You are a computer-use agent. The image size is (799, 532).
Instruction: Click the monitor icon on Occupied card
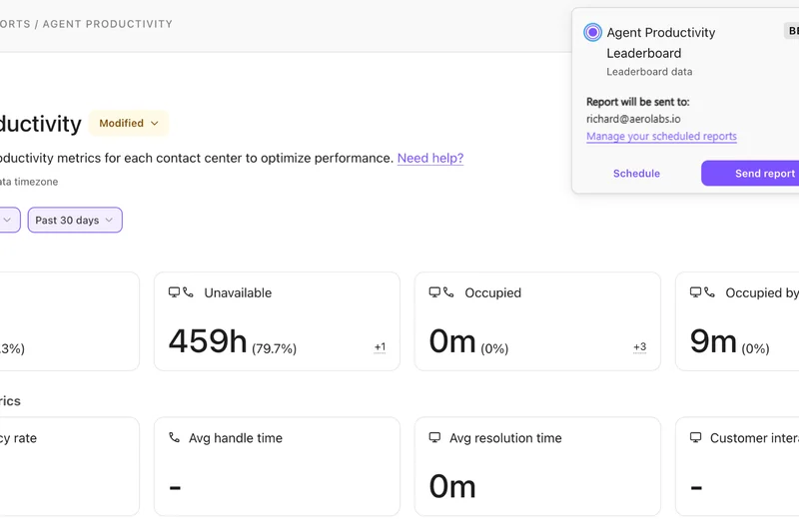(435, 292)
